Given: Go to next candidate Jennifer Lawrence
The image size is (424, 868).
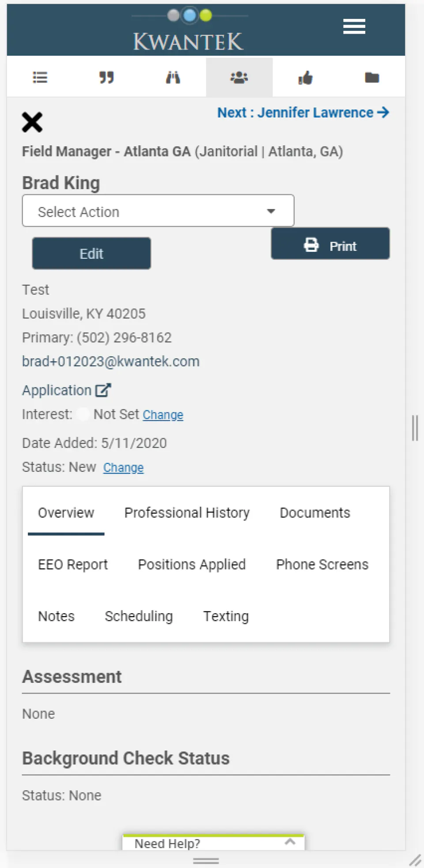Looking at the screenshot, I should click(303, 113).
